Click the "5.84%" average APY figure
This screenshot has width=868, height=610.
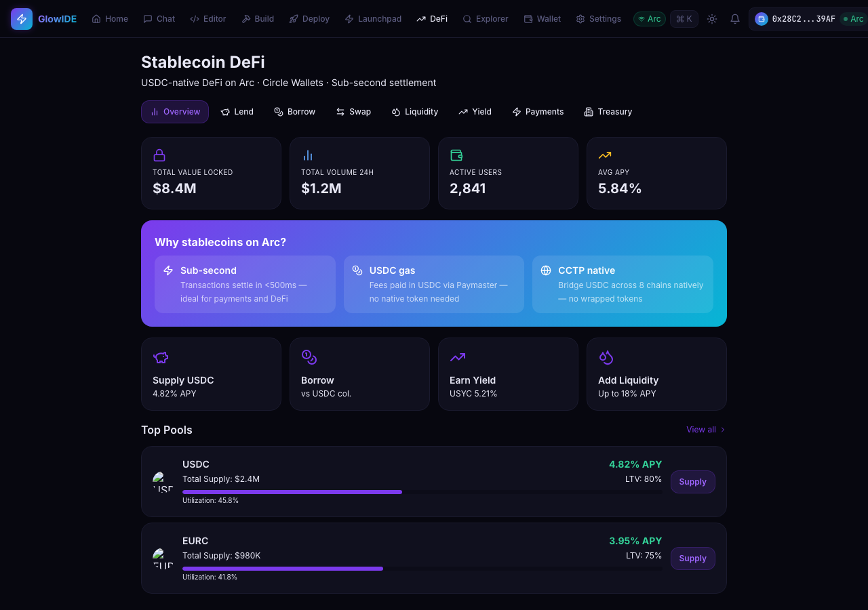(620, 188)
